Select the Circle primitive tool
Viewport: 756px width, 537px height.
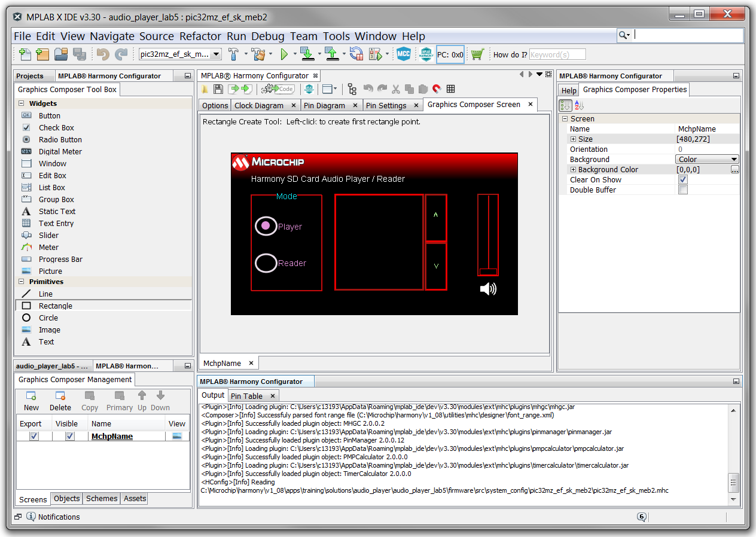[103, 318]
